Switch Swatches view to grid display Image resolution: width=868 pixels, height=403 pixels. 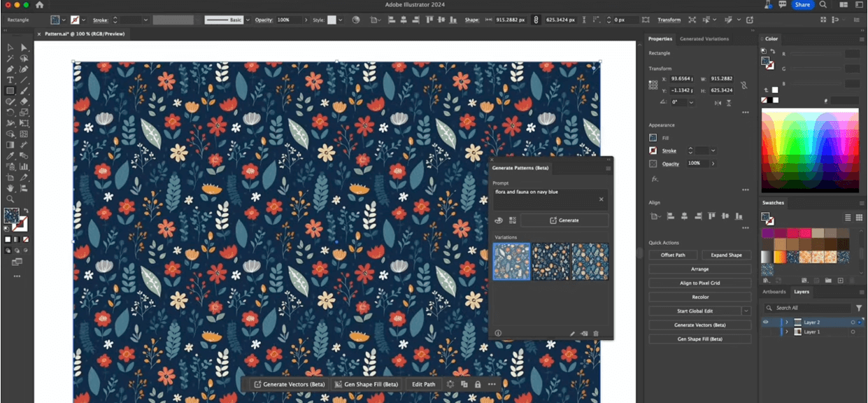click(x=859, y=218)
